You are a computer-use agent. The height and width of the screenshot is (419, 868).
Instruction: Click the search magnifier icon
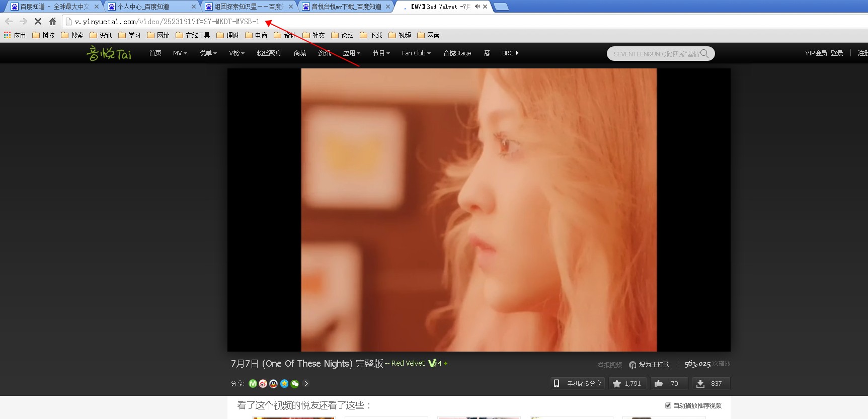704,53
